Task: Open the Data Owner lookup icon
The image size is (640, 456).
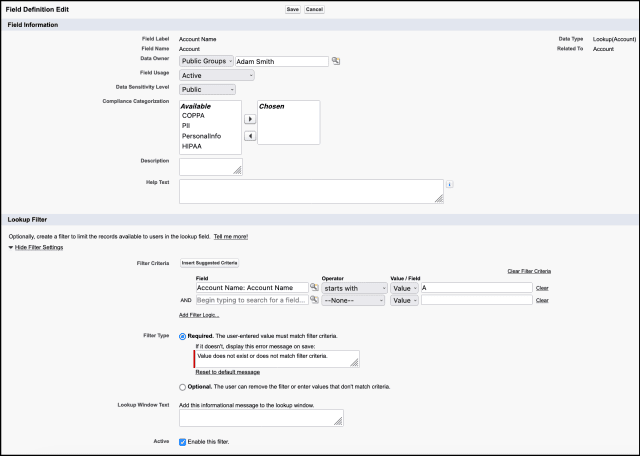Action: pos(336,61)
